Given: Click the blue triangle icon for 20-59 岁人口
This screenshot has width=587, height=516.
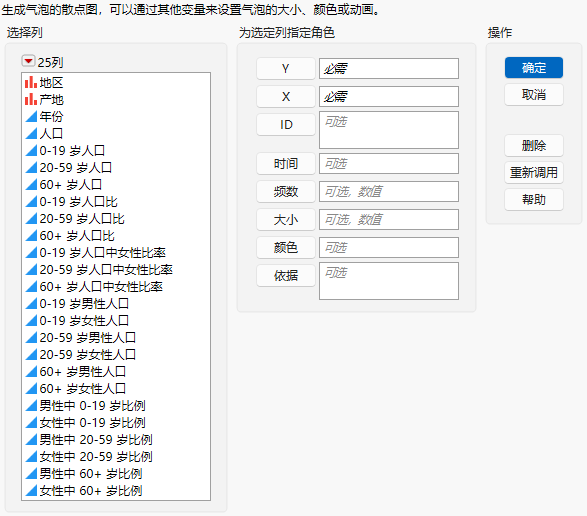Looking at the screenshot, I should point(31,167).
